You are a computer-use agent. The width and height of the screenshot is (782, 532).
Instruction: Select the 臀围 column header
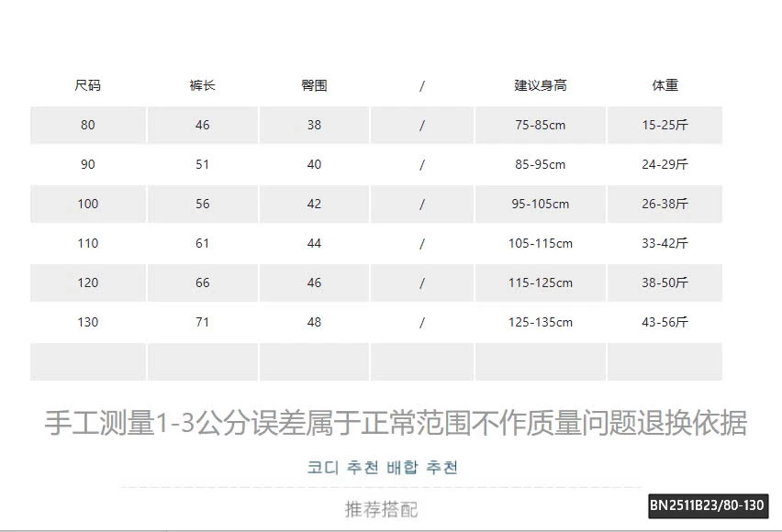tap(314, 85)
